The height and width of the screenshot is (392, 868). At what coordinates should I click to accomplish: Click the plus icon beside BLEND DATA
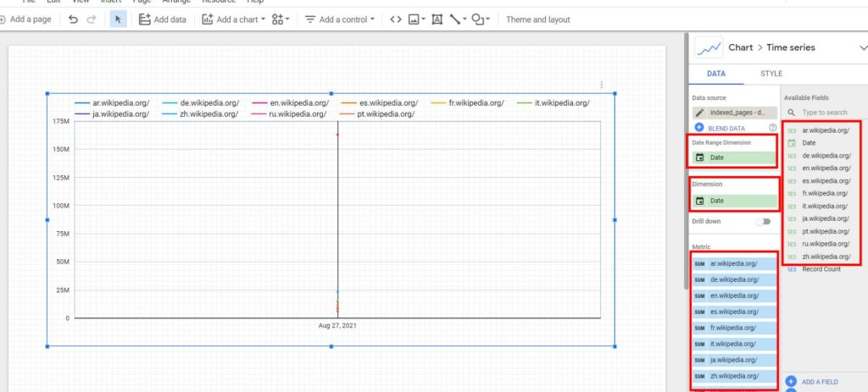click(698, 128)
